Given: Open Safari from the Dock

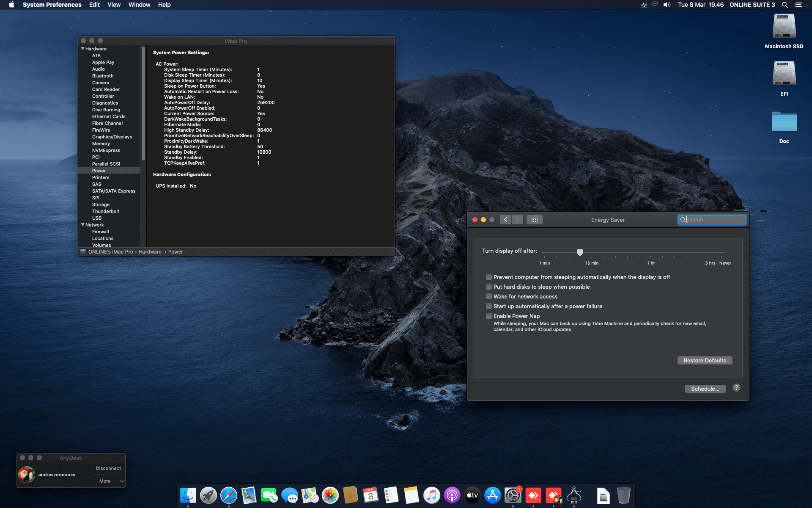Looking at the screenshot, I should pyautogui.click(x=229, y=494).
